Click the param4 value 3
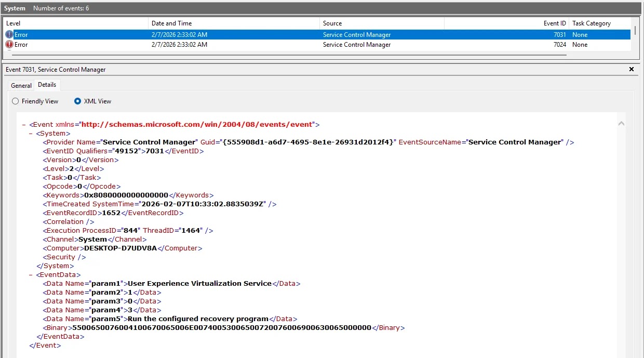This screenshot has height=358, width=644. point(130,310)
